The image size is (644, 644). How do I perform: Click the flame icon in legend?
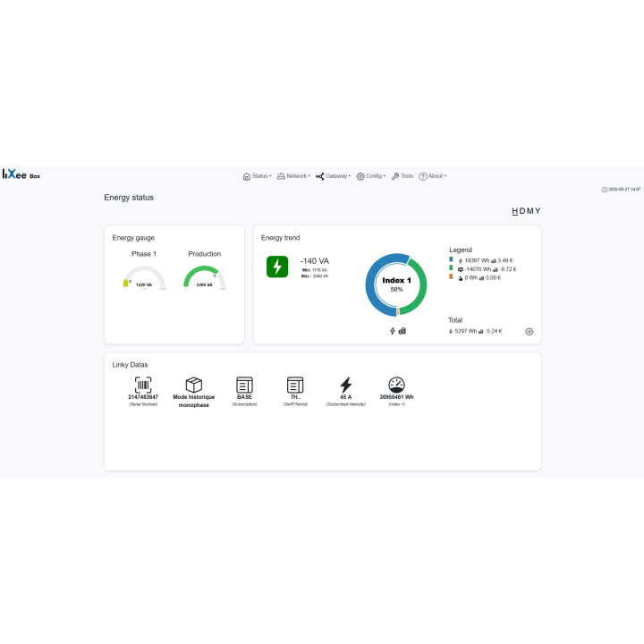461,278
